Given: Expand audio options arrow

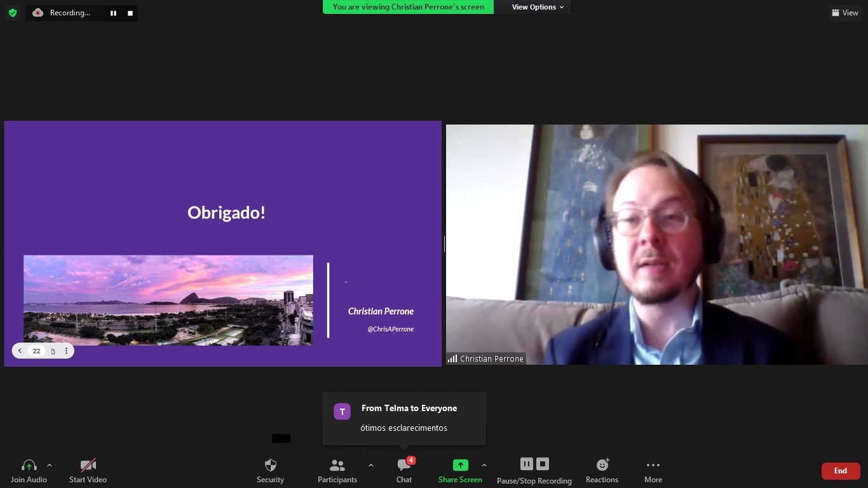Looking at the screenshot, I should coord(50,465).
